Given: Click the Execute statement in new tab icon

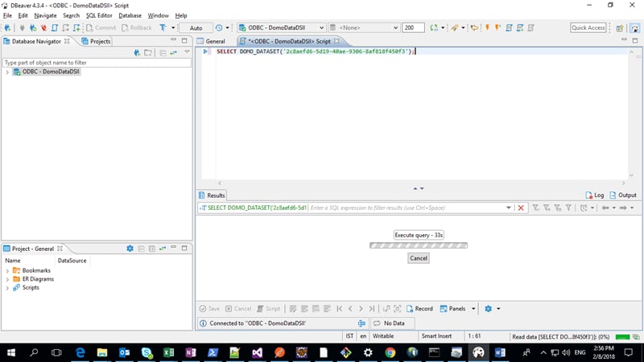Looking at the screenshot, I should click(x=497, y=28).
